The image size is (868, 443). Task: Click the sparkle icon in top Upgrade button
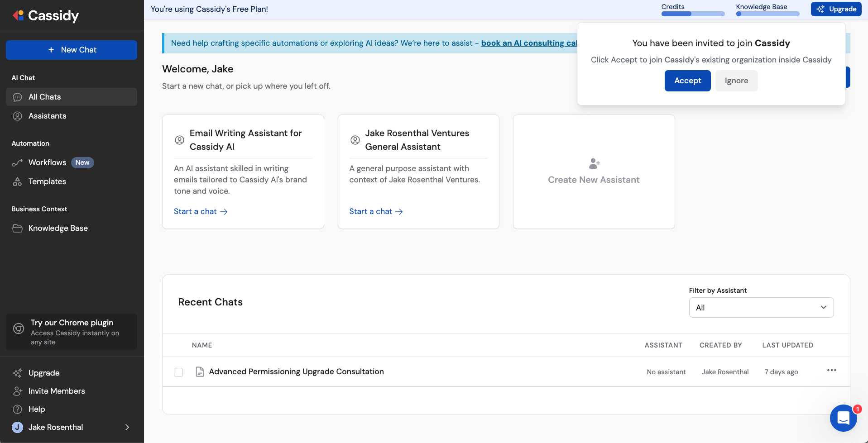820,10
